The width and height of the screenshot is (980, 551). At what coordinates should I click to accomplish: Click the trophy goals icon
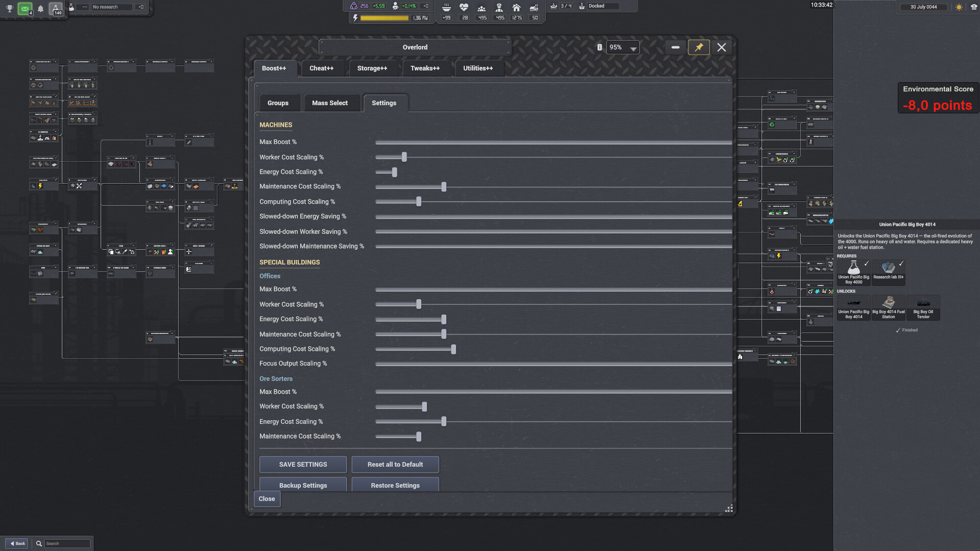click(x=9, y=8)
